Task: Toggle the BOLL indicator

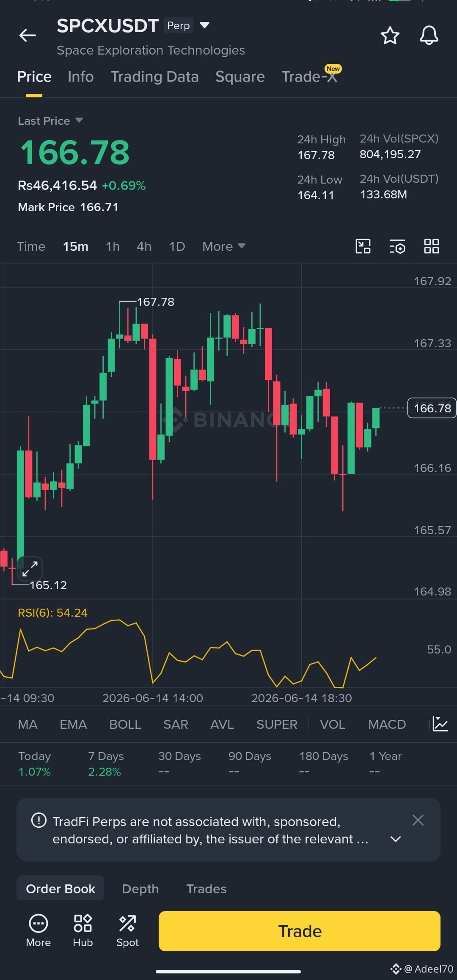Action: [125, 725]
